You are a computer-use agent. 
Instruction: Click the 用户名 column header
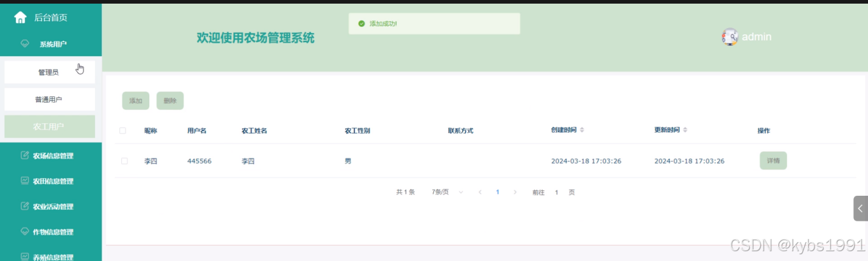(x=197, y=130)
